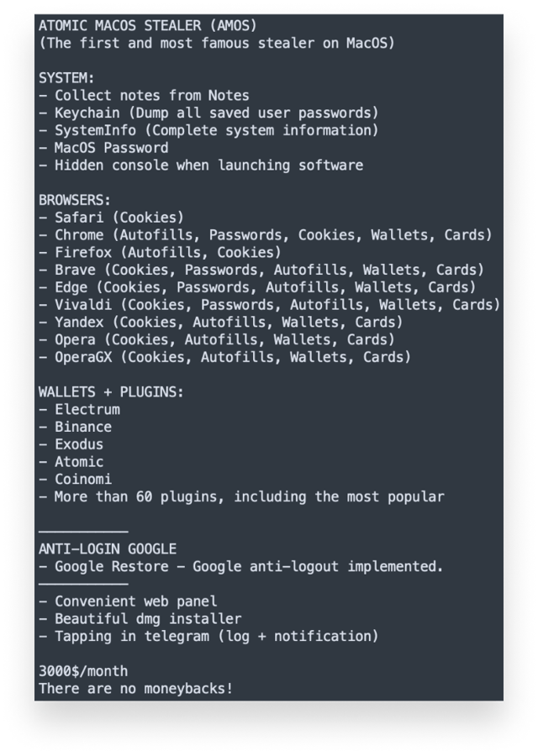Click the 3000$/month price text
Screen dimensions: 538x756
point(82,671)
